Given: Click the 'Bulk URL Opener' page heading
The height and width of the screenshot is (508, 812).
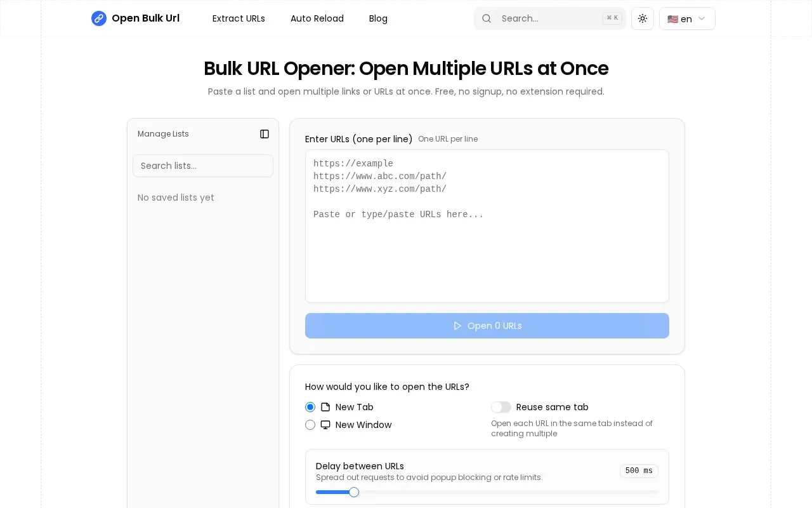Looking at the screenshot, I should pos(406,69).
